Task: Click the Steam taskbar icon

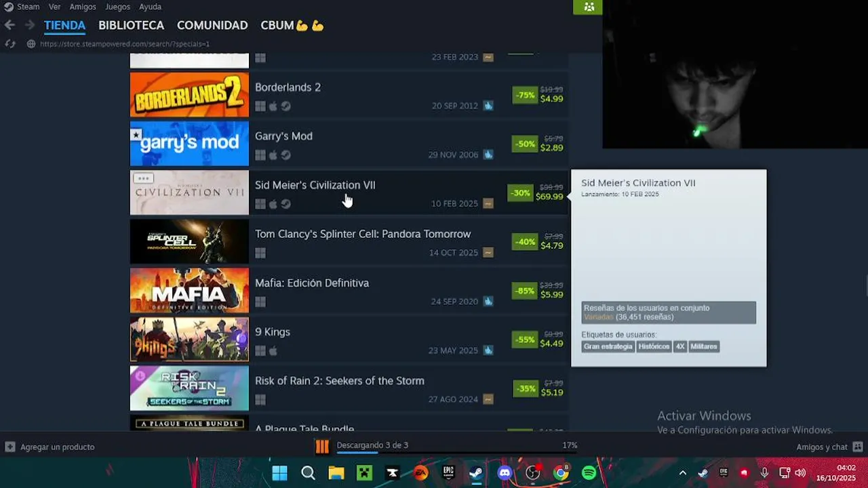Action: 476,472
